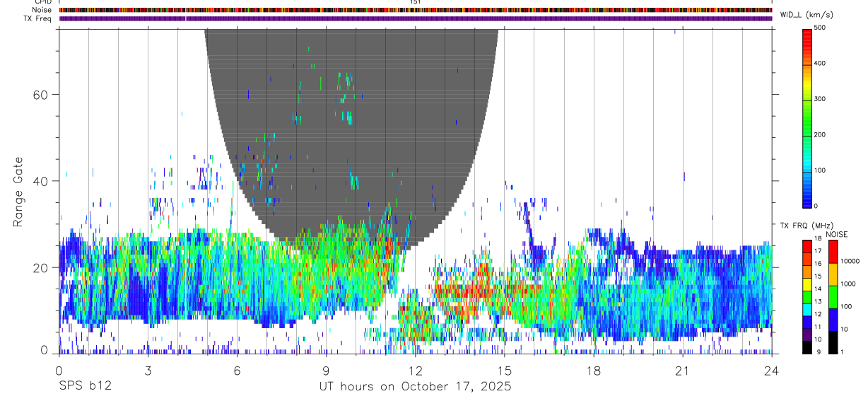
Task: Click the x-axis tick label '24'
Action: (x=772, y=371)
